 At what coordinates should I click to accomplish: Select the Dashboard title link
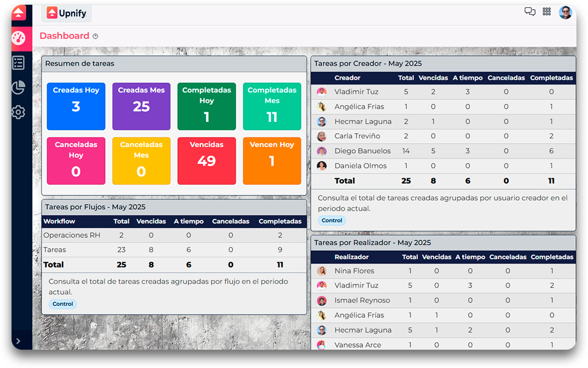pyautogui.click(x=65, y=36)
